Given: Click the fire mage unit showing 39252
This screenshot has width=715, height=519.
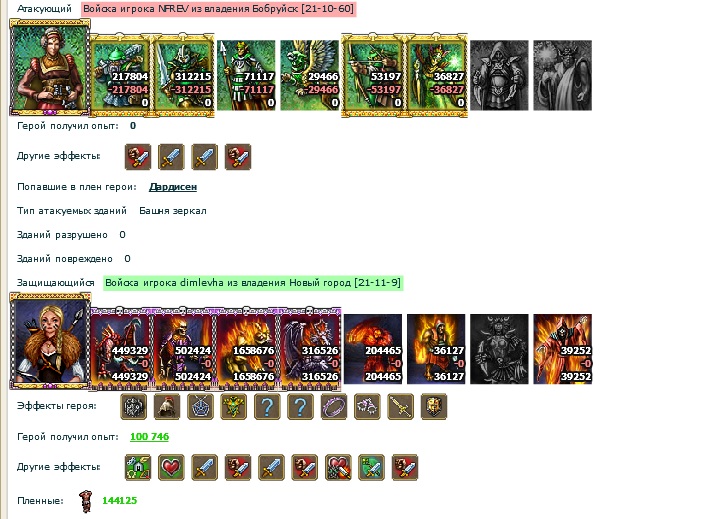Looking at the screenshot, I should [563, 349].
